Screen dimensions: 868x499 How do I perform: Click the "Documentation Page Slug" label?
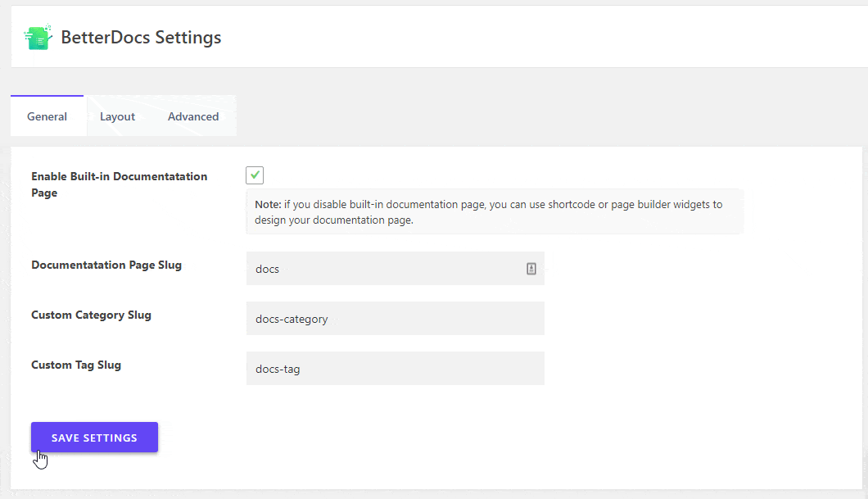click(106, 264)
